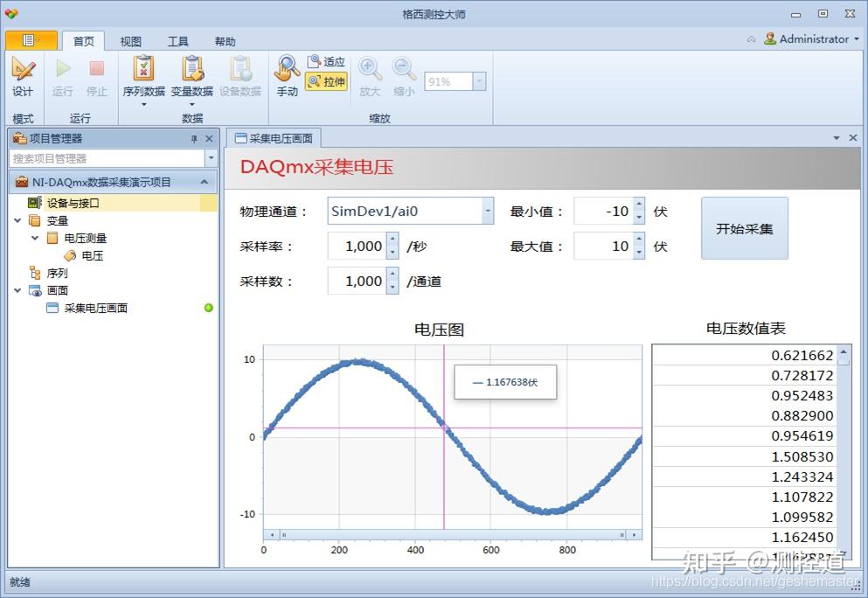868x598 pixels.
Task: Switch to the 视图 ribbon tab
Action: (x=130, y=40)
